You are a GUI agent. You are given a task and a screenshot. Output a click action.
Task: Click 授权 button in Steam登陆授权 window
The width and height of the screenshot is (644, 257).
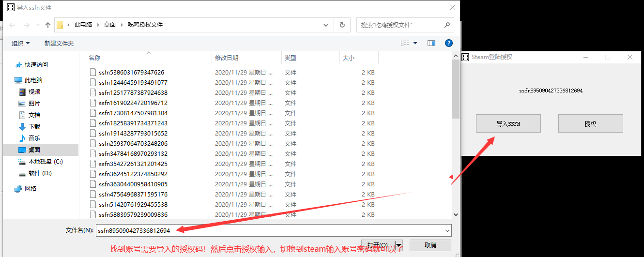pos(591,123)
